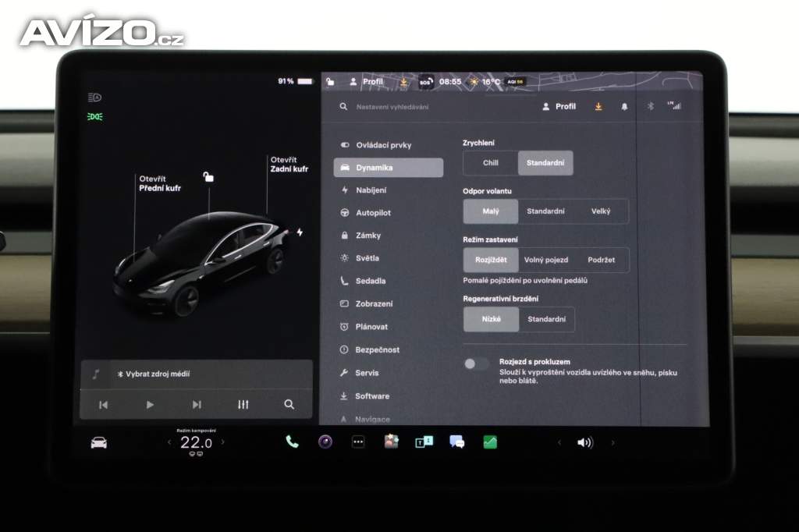This screenshot has width=799, height=532.
Task: Tap the Bluetooth icon in settings header
Action: (650, 107)
